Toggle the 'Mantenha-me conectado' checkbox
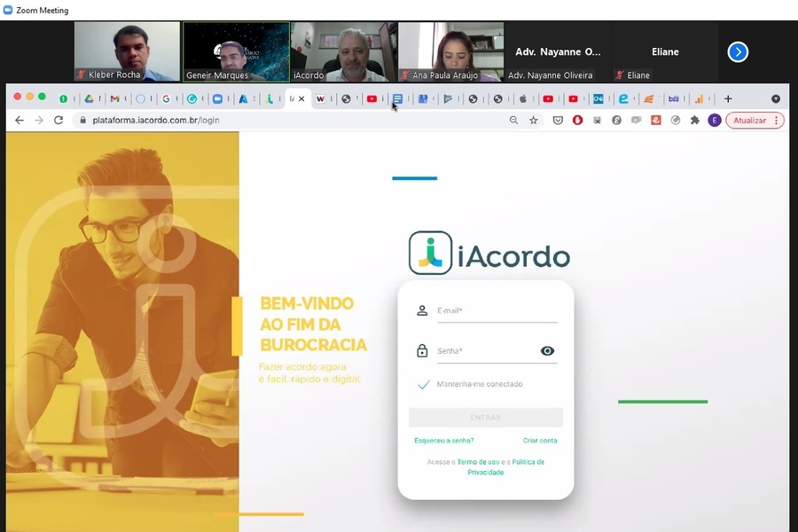The image size is (798, 532). point(424,385)
